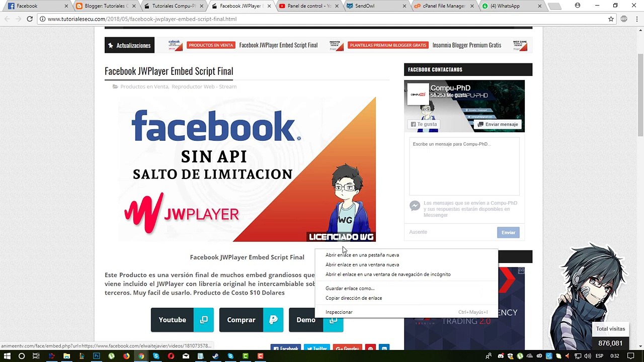This screenshot has width=644, height=362.
Task: Share the post on Google+
Action: (x=347, y=348)
